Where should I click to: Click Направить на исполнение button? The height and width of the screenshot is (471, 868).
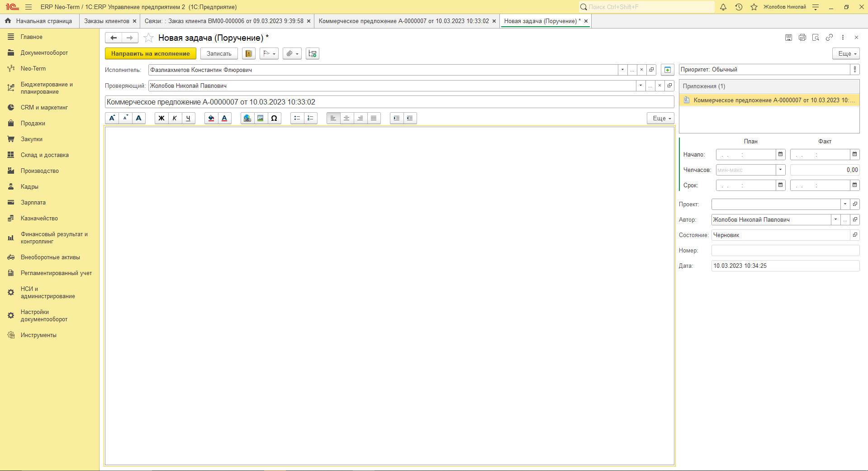[151, 53]
